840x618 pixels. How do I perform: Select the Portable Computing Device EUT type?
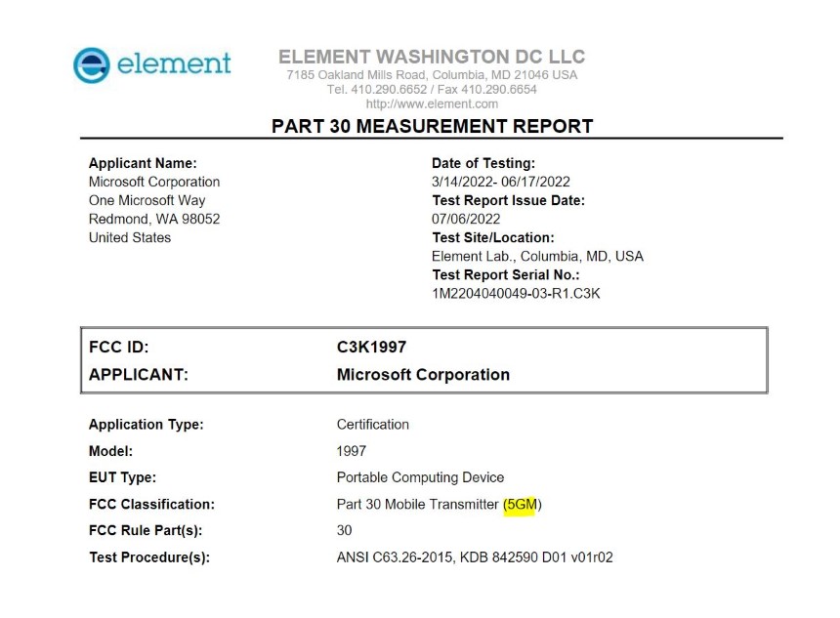[421, 477]
